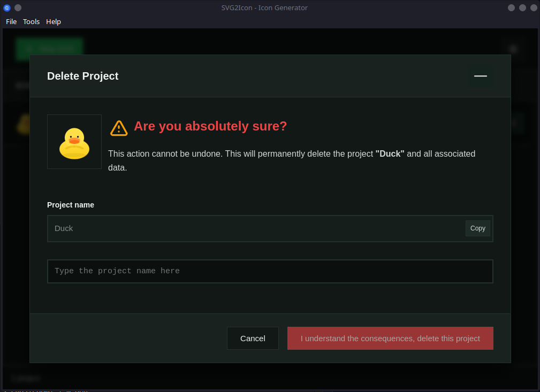Click the orange warning triangle icon

click(x=119, y=128)
